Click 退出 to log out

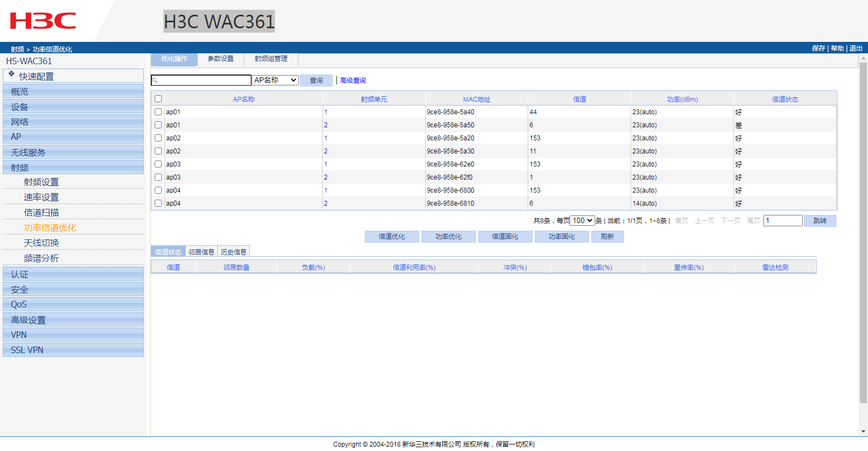pyautogui.click(x=856, y=48)
